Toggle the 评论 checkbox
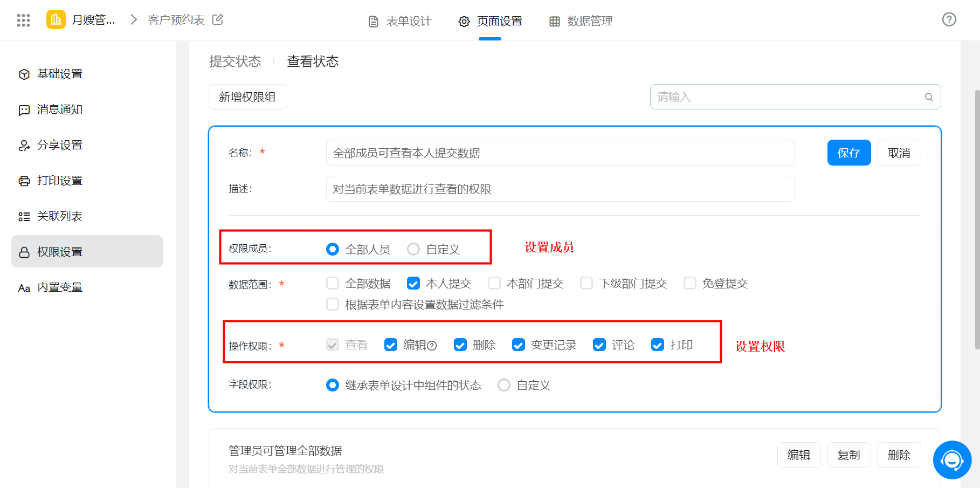The width and height of the screenshot is (980, 488). 599,345
